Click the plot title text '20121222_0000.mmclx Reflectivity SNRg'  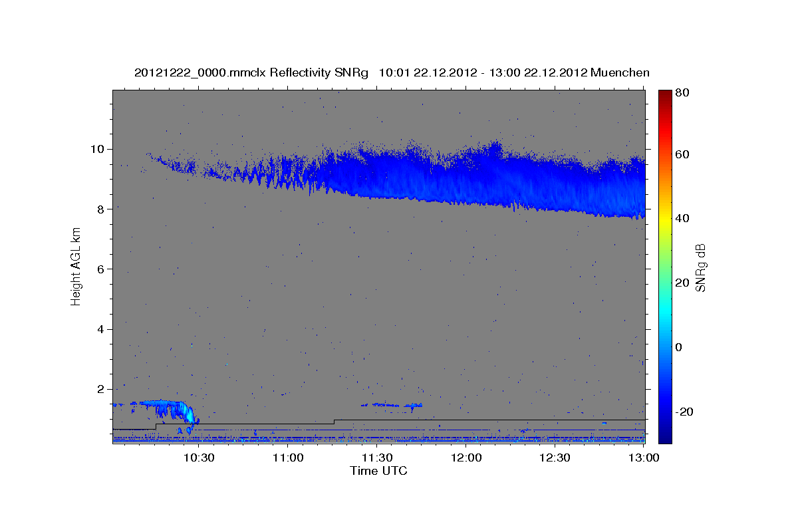251,72
